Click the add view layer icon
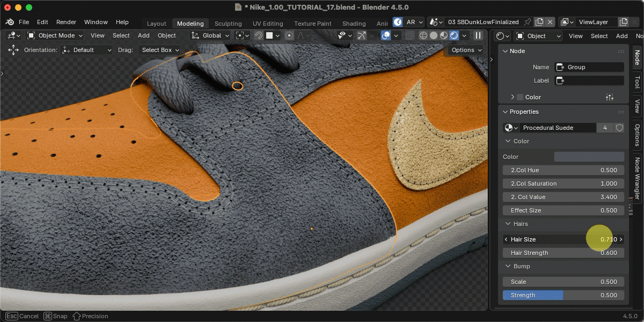Image resolution: width=644 pixels, height=322 pixels. click(x=623, y=22)
